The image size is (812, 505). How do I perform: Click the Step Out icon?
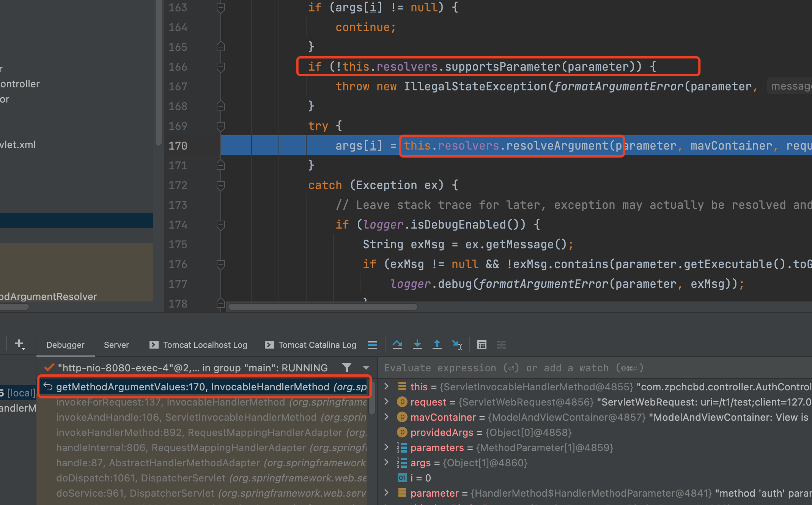437,345
